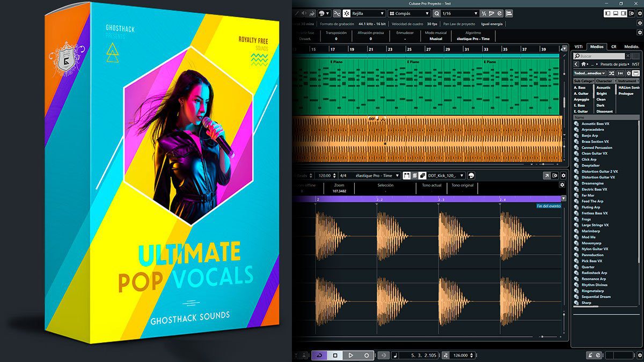Open the info line gear settings
This screenshot has width=644, height=362.
click(x=639, y=32)
